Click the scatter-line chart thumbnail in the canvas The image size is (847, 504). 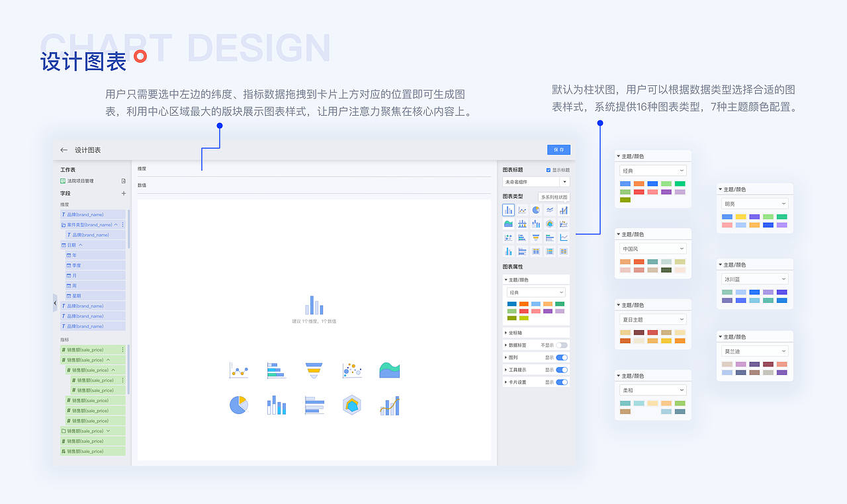click(x=239, y=370)
